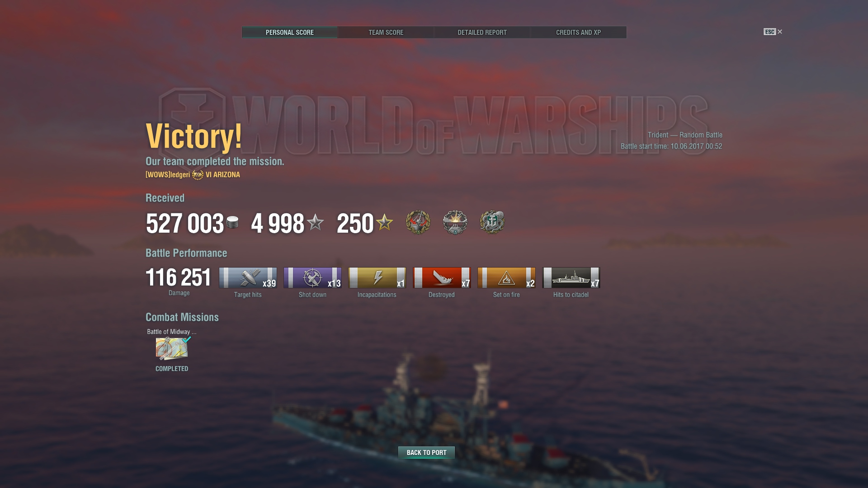Click the grey XP star icon
Image resolution: width=868 pixels, height=488 pixels.
(315, 222)
